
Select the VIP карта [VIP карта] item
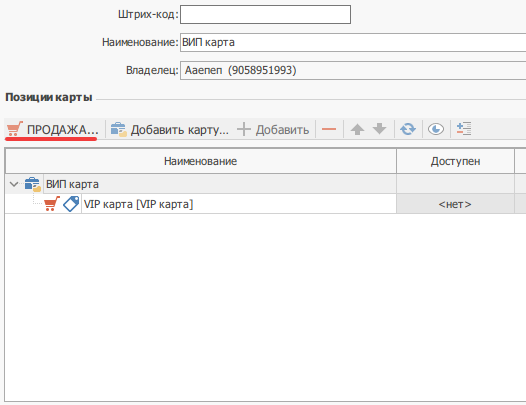click(x=138, y=204)
